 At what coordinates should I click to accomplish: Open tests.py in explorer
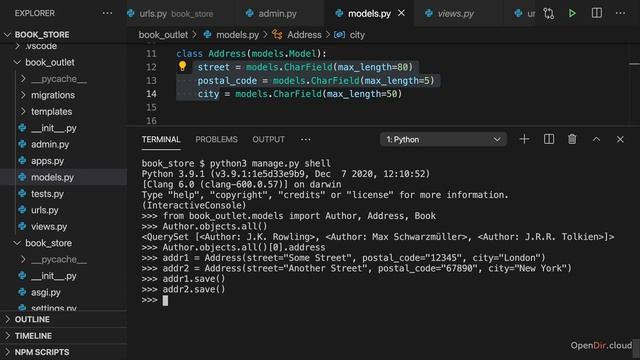click(x=47, y=193)
